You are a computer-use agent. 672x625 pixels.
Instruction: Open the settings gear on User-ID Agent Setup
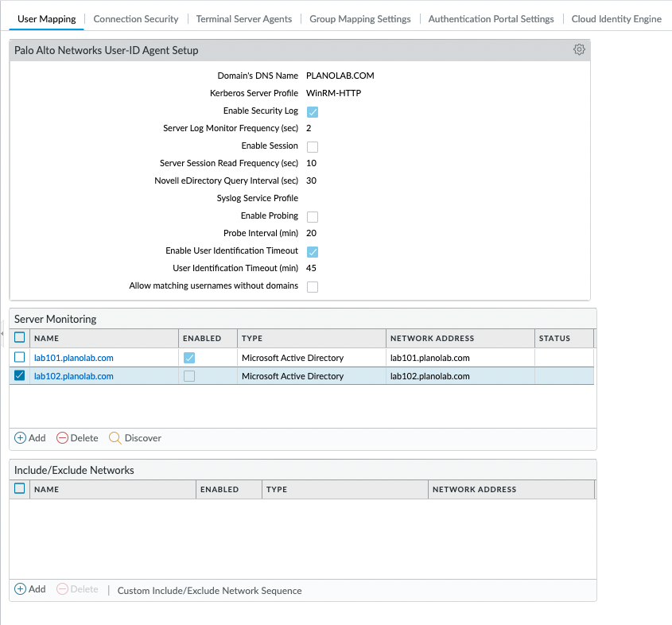(x=579, y=49)
